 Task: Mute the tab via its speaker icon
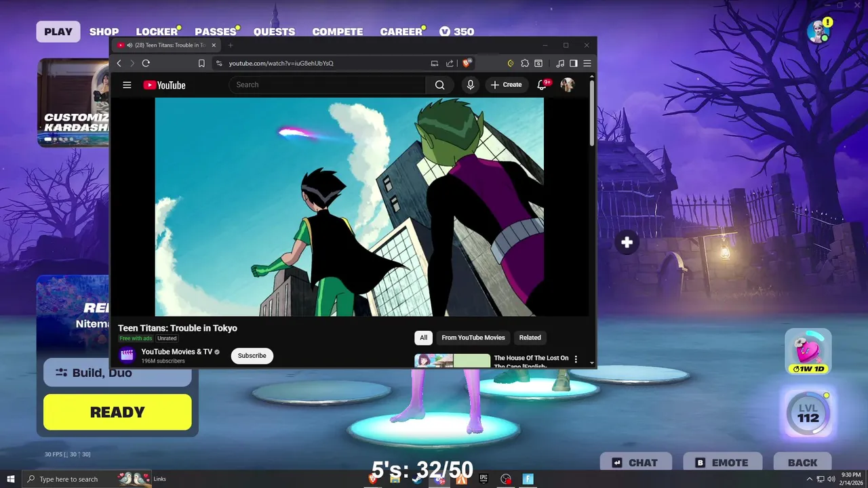(130, 45)
